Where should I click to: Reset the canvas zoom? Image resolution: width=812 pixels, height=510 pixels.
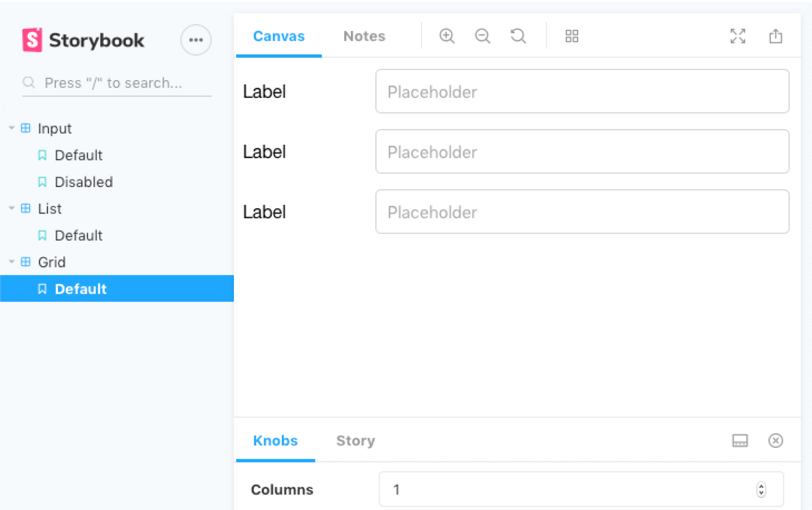click(x=518, y=36)
